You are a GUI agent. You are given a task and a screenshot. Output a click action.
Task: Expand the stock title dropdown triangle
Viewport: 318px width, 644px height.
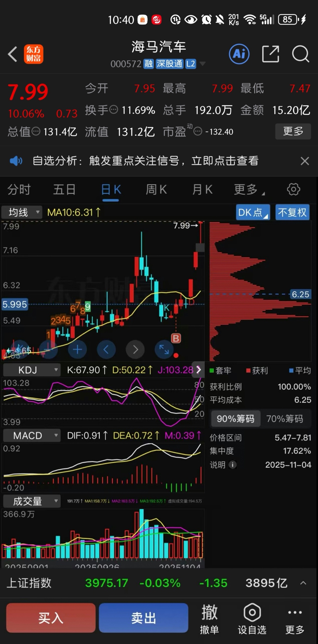[203, 64]
